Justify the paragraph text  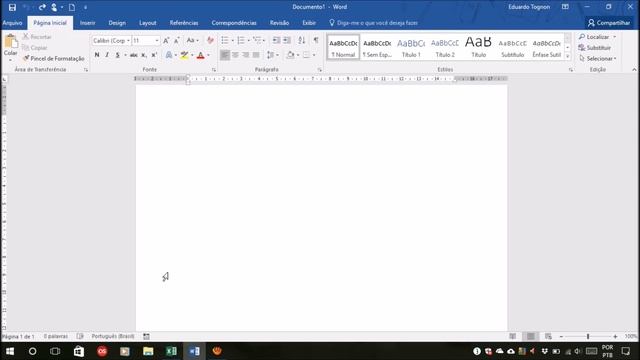pos(256,55)
